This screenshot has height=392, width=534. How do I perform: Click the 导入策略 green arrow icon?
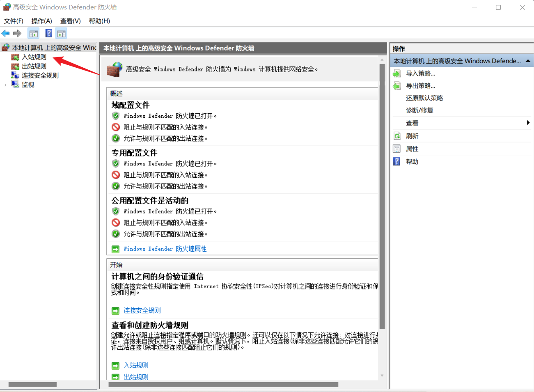click(x=397, y=73)
